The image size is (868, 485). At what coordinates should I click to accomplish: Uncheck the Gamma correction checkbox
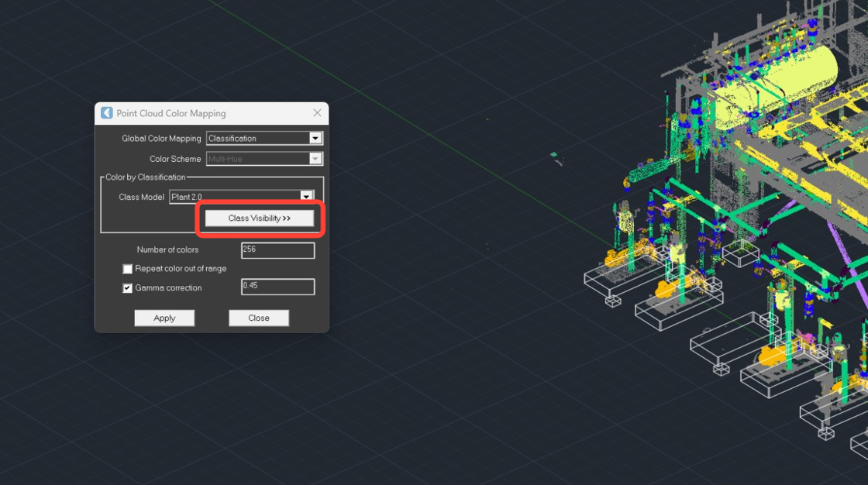click(127, 288)
